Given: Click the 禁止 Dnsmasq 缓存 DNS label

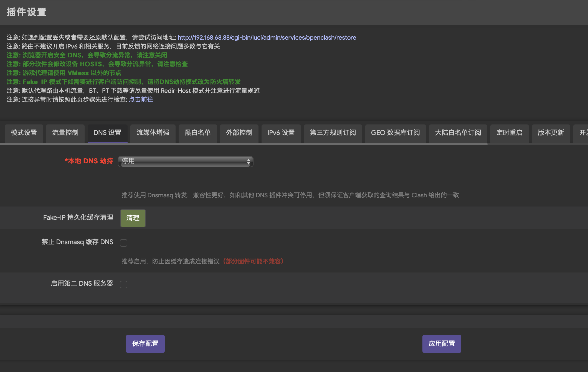Looking at the screenshot, I should [77, 242].
